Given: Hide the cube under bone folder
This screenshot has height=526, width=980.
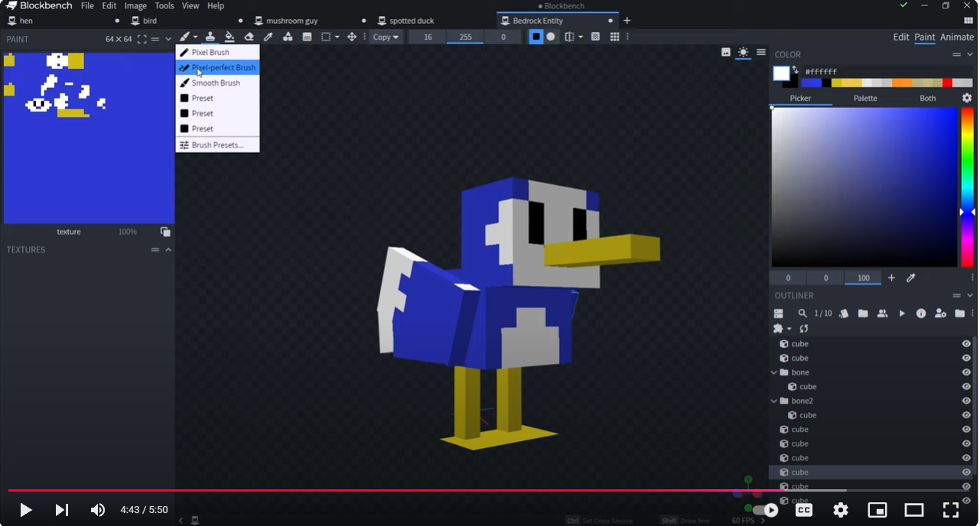Looking at the screenshot, I should [x=966, y=387].
